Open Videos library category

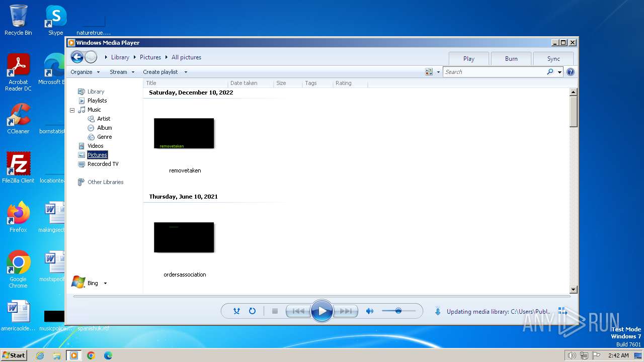[x=95, y=146]
